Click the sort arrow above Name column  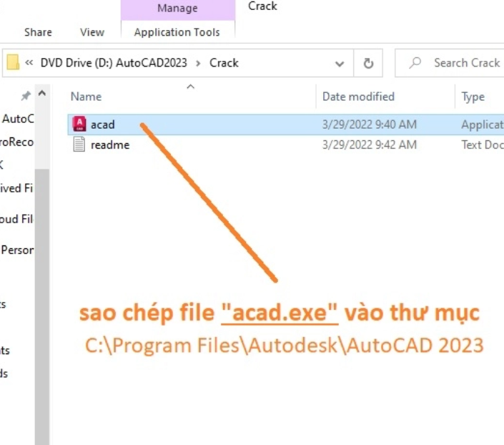190,87
